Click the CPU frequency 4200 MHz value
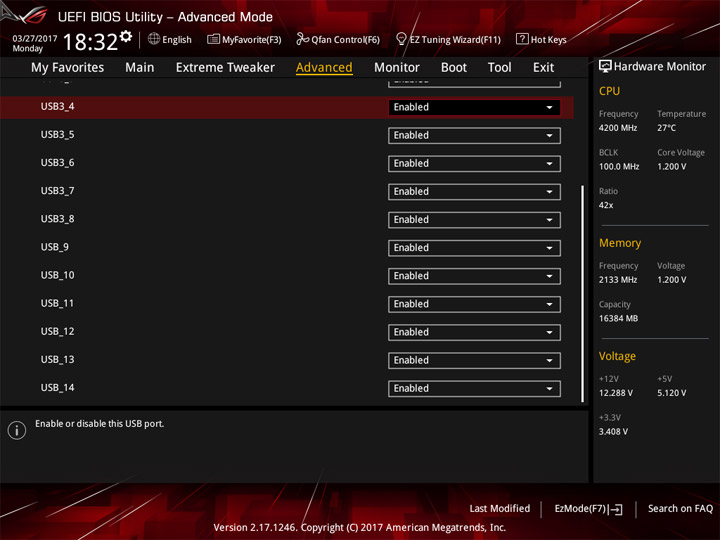Image resolution: width=720 pixels, height=540 pixels. [618, 128]
